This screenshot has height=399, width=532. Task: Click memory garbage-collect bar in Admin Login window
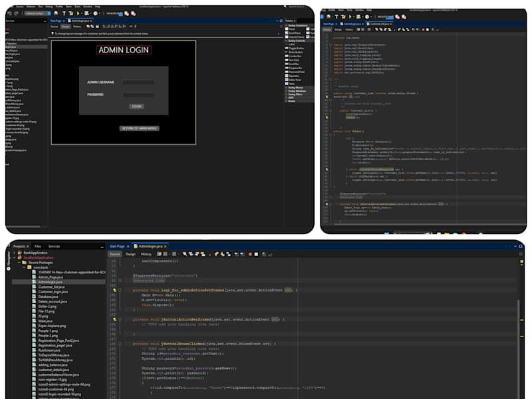tap(114, 13)
